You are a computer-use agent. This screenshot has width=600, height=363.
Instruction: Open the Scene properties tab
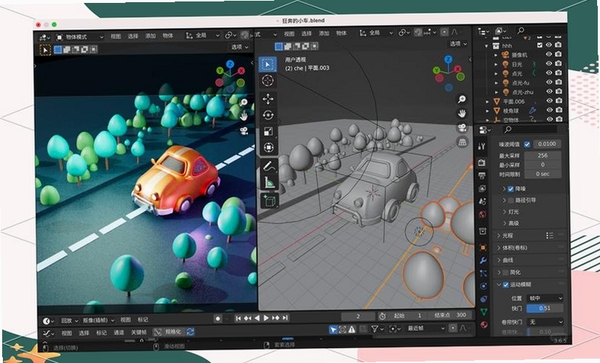tap(482, 201)
